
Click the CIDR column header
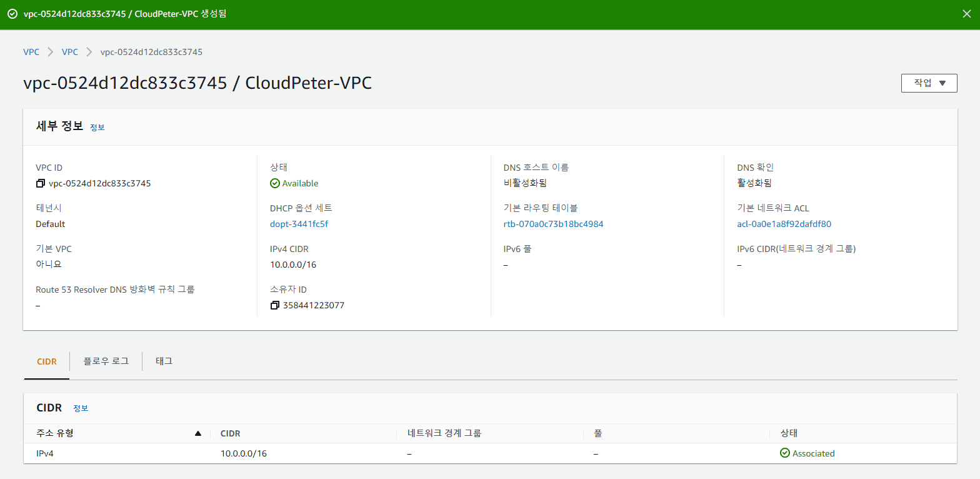click(231, 433)
